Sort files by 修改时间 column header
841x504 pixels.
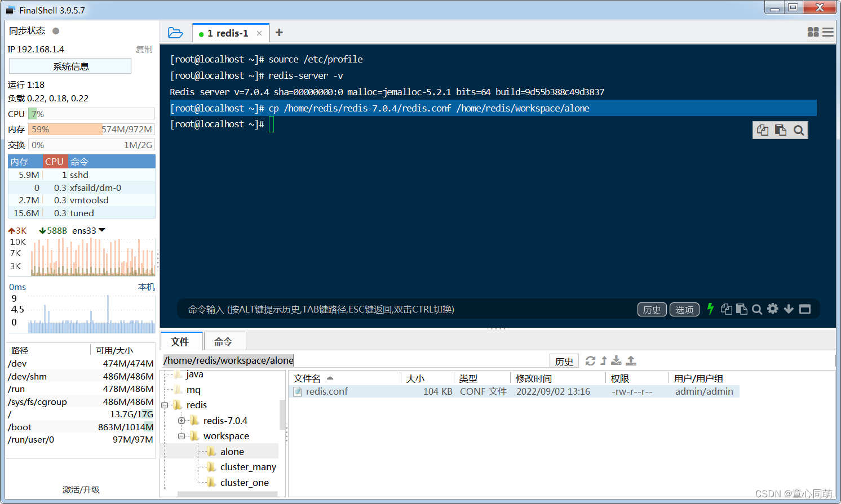tap(558, 378)
